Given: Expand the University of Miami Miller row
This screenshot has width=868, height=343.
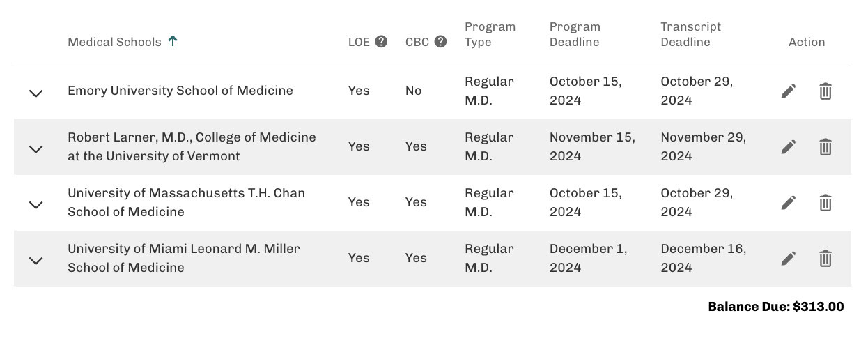Looking at the screenshot, I should (x=36, y=260).
